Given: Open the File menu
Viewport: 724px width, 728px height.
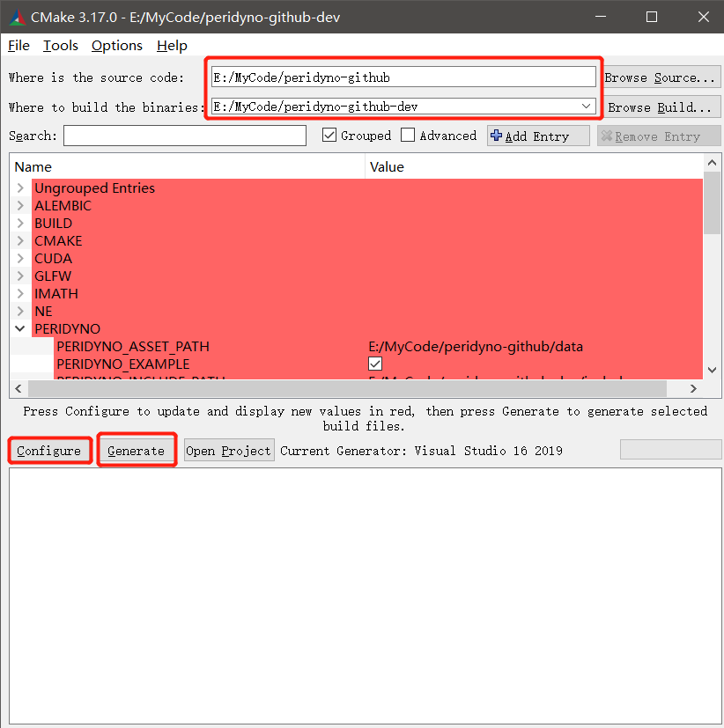Looking at the screenshot, I should (x=18, y=46).
